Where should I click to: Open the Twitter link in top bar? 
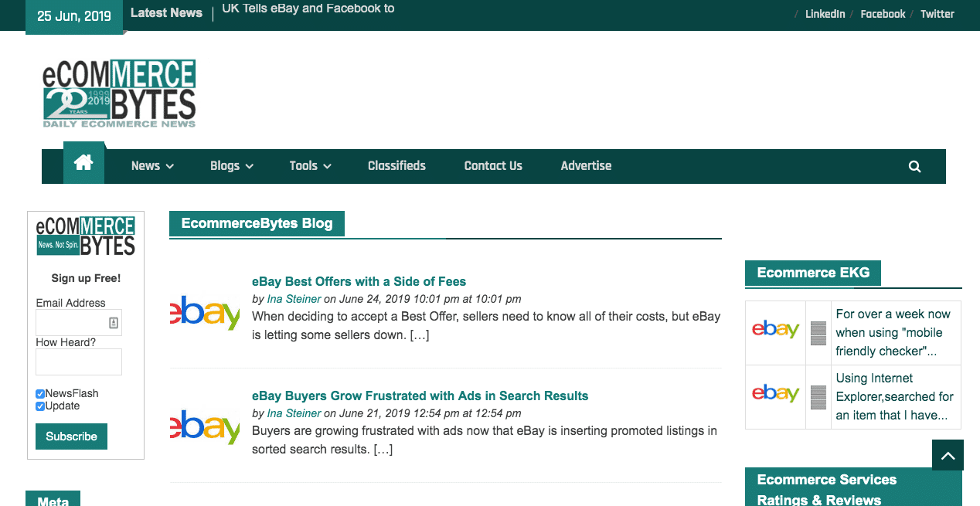(x=937, y=14)
